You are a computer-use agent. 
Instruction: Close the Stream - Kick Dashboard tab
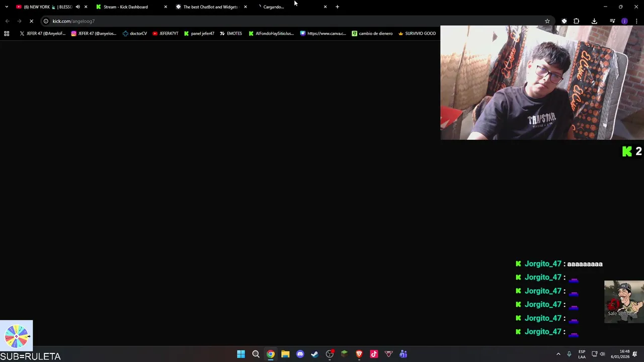[166, 7]
